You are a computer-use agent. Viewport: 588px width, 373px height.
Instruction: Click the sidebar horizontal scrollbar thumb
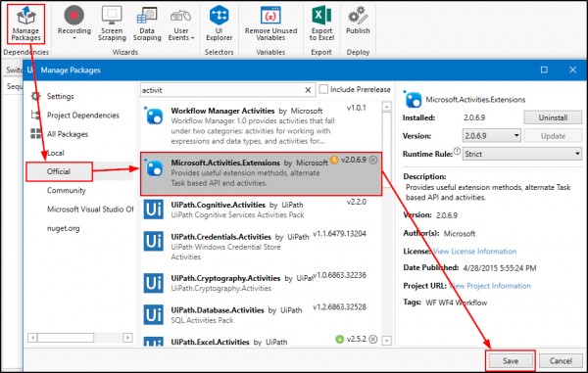[66, 338]
